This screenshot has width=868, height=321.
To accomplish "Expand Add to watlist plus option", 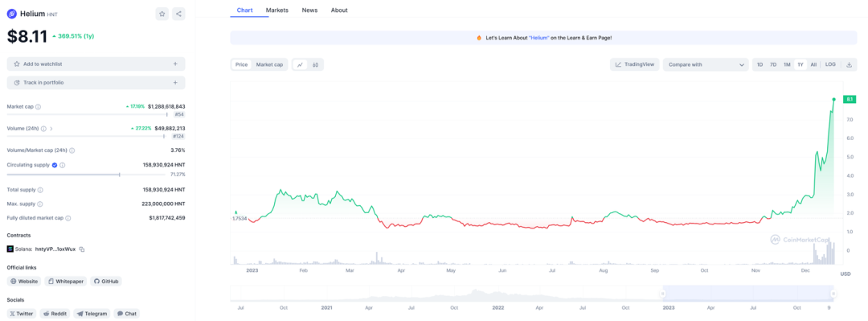I will [175, 64].
